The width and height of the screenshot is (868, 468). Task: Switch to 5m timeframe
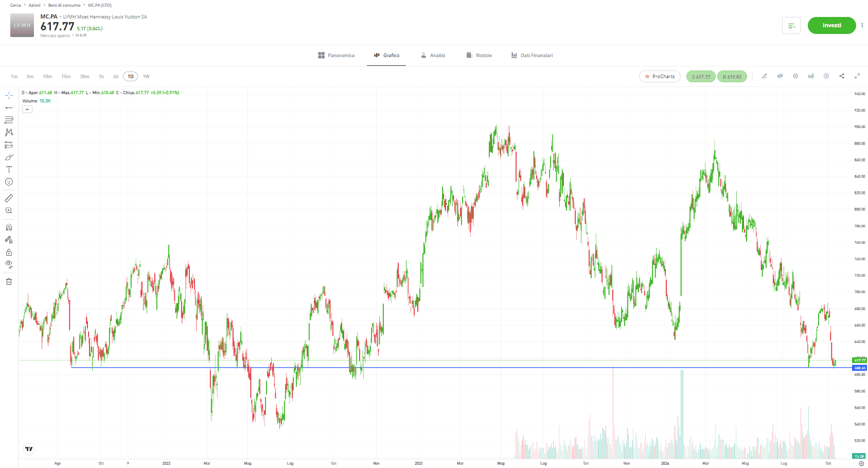coord(30,77)
